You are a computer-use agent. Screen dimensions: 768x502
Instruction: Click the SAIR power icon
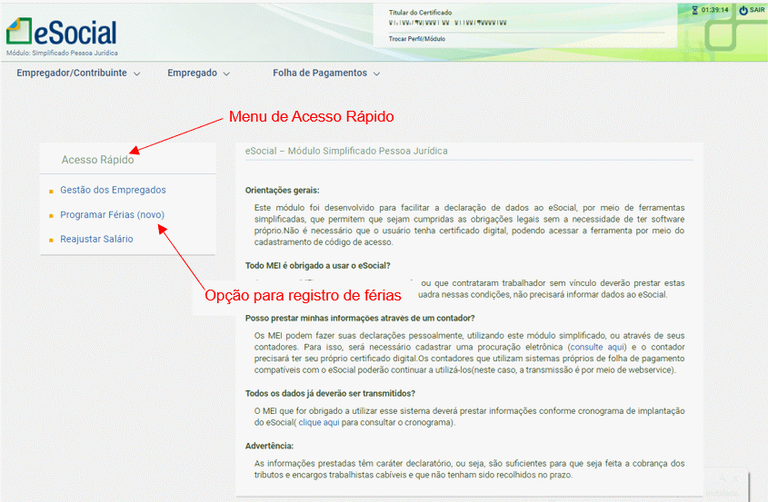743,10
